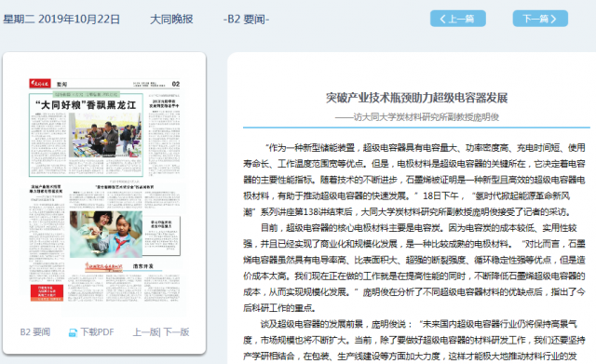Open the 下载PDF link

pyautogui.click(x=97, y=332)
